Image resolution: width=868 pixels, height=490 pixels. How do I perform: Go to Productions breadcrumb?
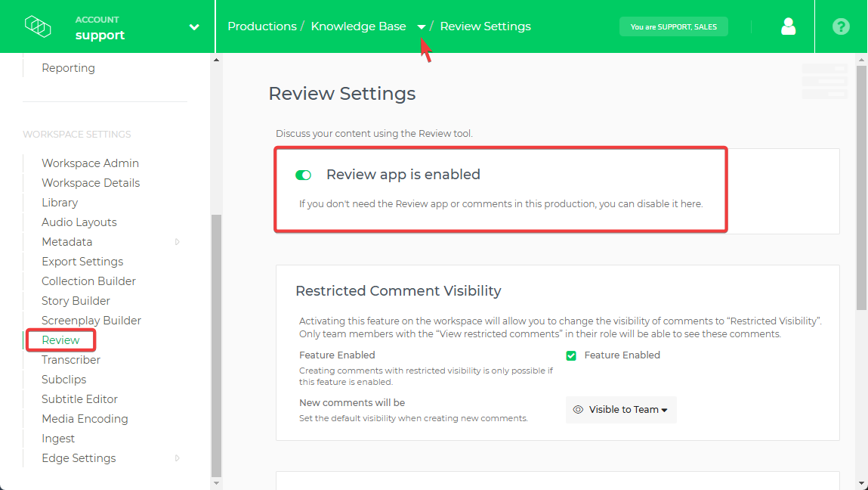[x=262, y=26]
